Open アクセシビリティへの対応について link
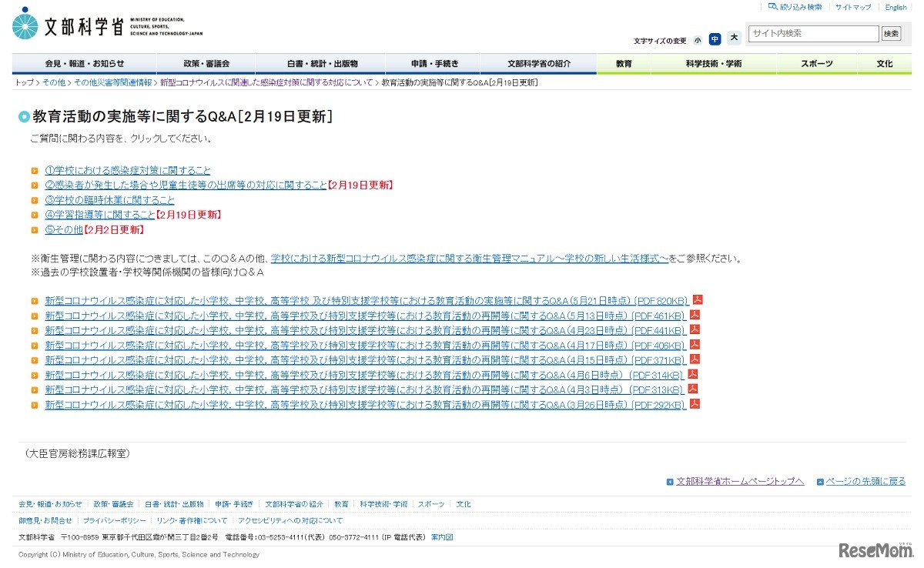The width and height of the screenshot is (924, 568). [x=291, y=520]
